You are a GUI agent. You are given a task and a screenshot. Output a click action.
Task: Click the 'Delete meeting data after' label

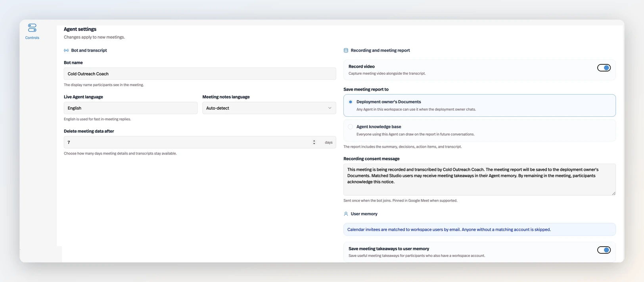pyautogui.click(x=89, y=131)
